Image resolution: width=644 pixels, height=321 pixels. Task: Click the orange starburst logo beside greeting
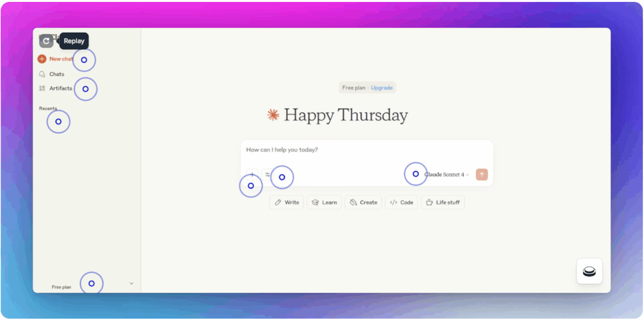pos(273,115)
